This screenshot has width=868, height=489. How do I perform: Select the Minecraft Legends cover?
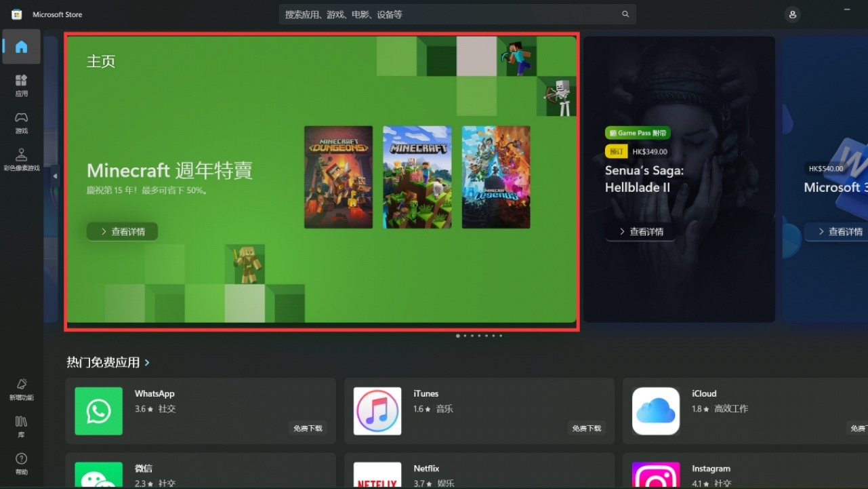(496, 177)
